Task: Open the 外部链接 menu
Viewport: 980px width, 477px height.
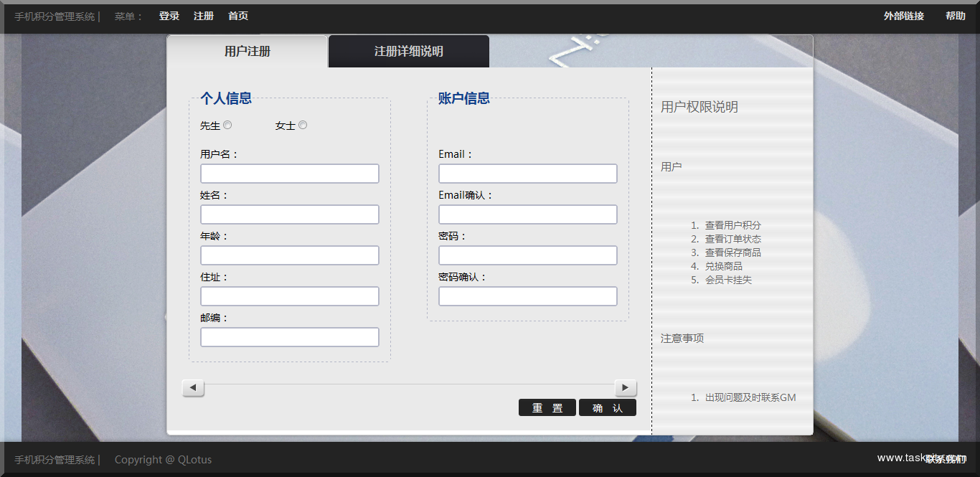Action: [x=903, y=15]
